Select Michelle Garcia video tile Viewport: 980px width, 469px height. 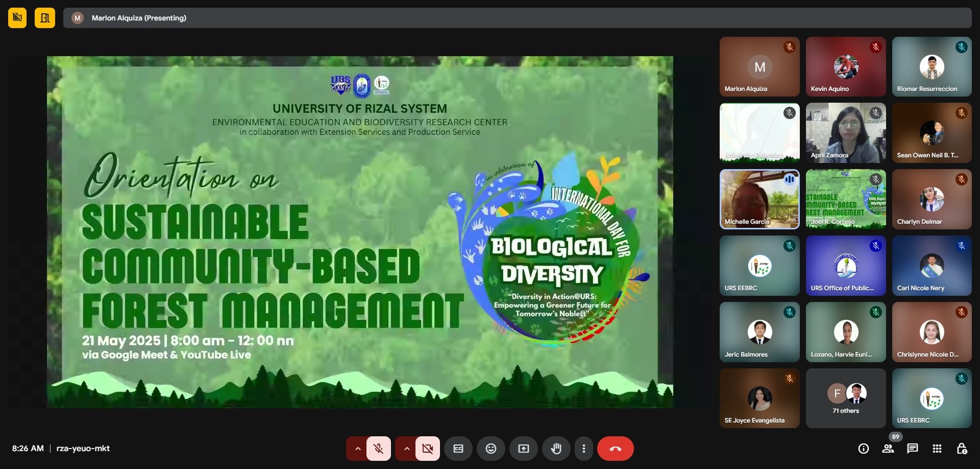pos(759,199)
